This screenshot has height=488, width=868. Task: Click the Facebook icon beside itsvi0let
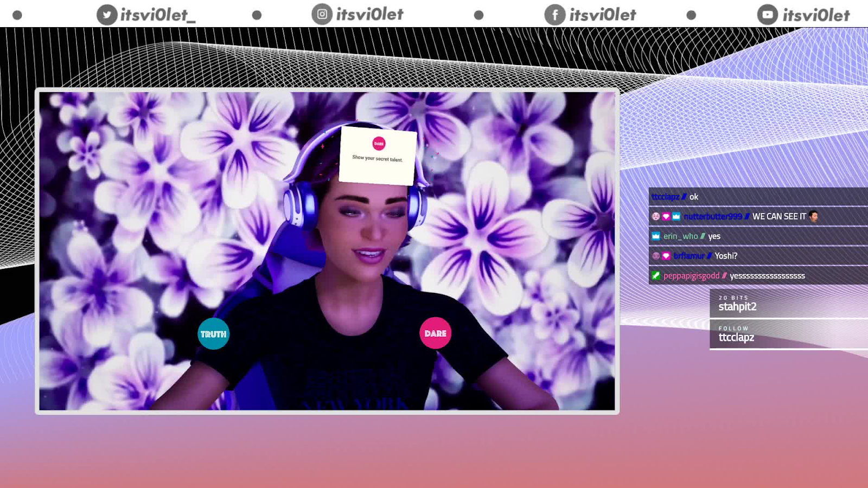pyautogui.click(x=554, y=15)
